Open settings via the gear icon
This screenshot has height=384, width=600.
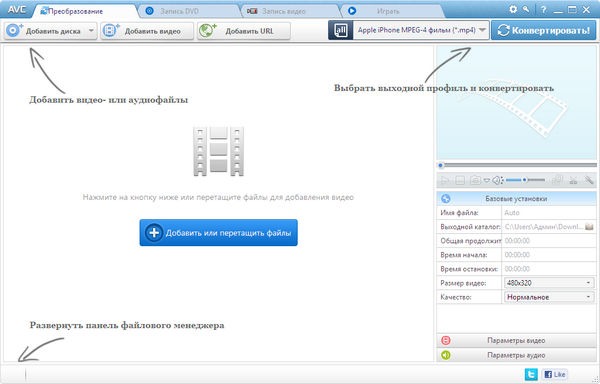(513, 9)
